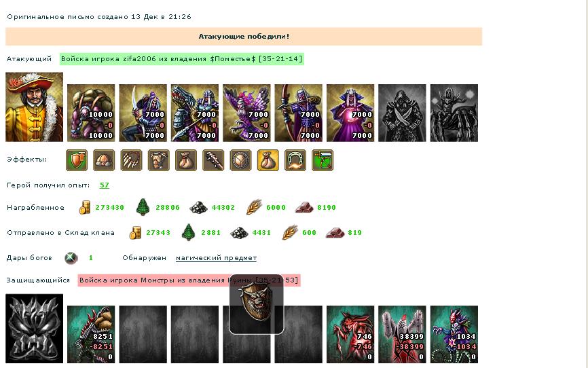The height and width of the screenshot is (368, 588).
Task: Click the gold coins icon in loot row
Action: [85, 208]
